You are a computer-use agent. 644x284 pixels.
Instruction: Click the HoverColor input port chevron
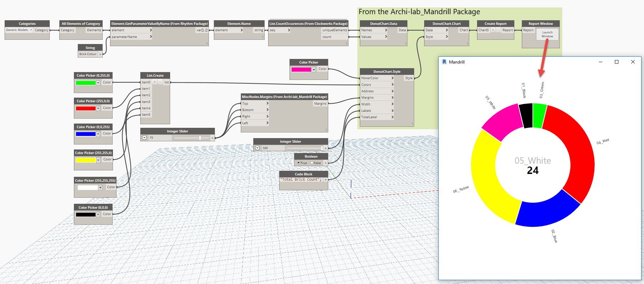click(393, 78)
